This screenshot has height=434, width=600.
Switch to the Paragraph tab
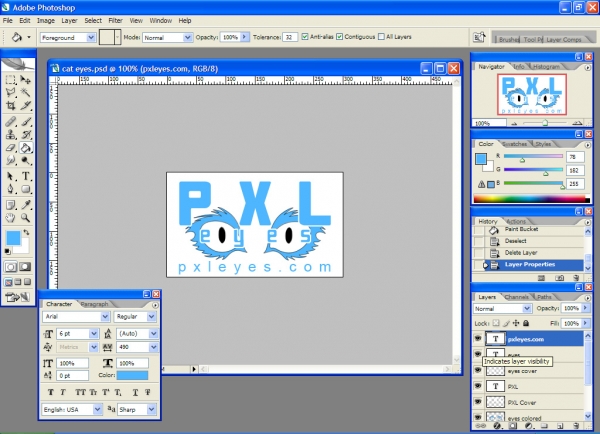tap(95, 304)
